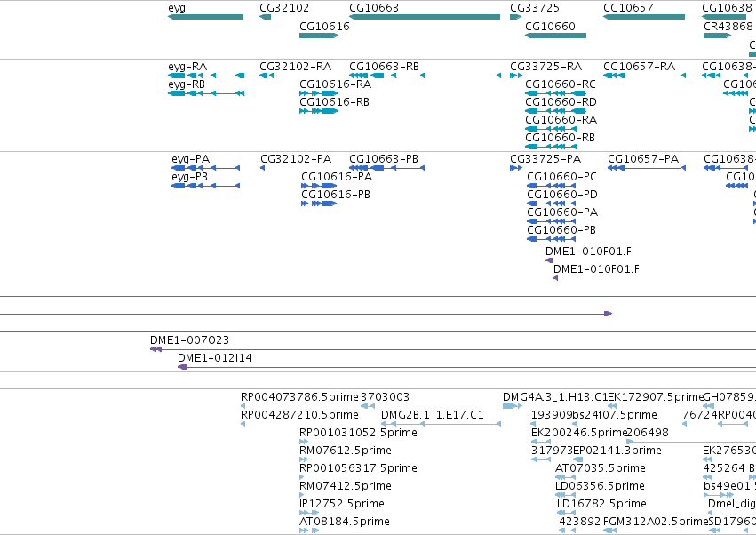Select the CG10663-PB CDS glyph
The image size is (756, 535).
point(386,168)
